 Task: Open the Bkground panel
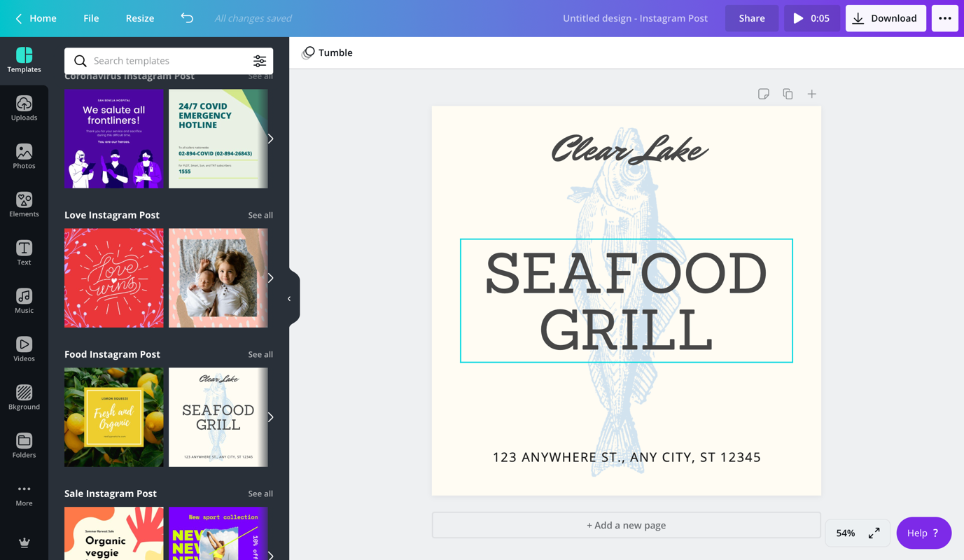click(24, 398)
